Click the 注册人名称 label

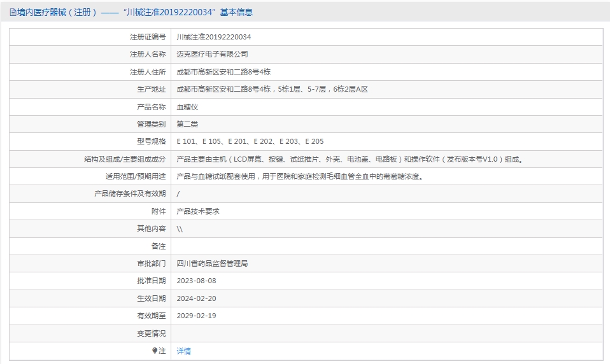148,55
